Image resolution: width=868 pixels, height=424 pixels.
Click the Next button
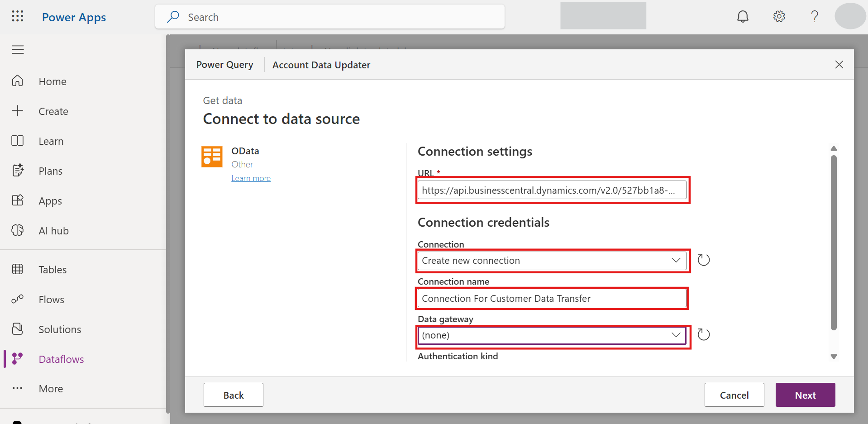tap(805, 395)
